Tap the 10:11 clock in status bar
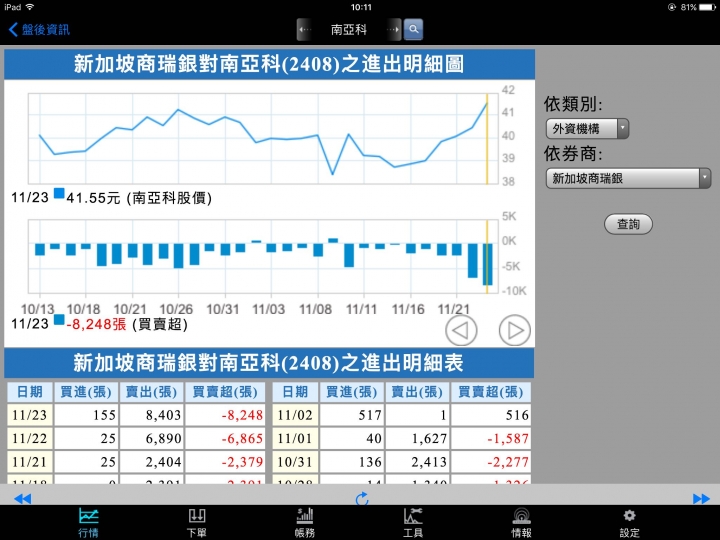Viewport: 720px width, 540px height. pyautogui.click(x=361, y=7)
